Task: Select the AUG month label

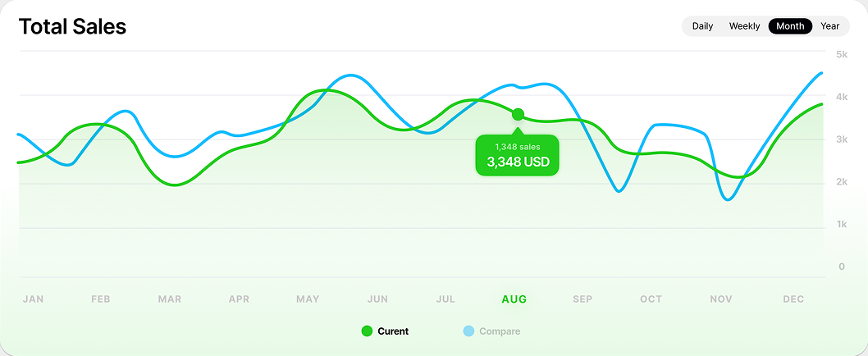Action: tap(514, 299)
